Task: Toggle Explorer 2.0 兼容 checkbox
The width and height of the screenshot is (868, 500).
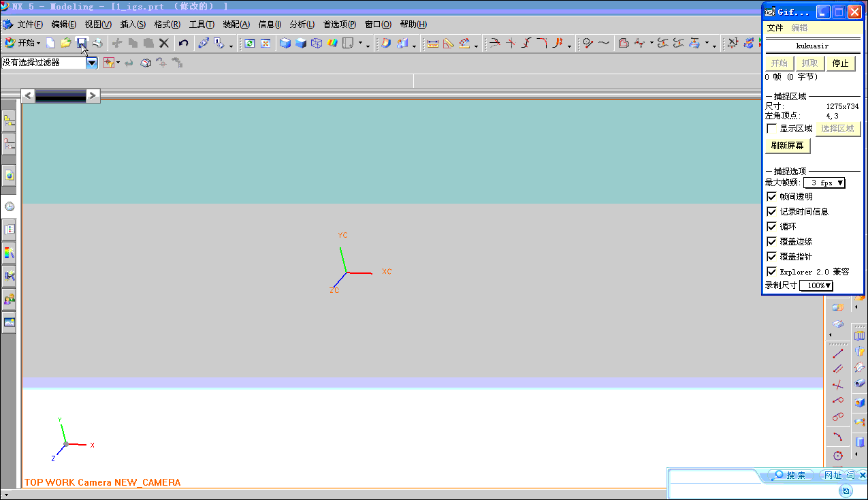Action: (771, 271)
